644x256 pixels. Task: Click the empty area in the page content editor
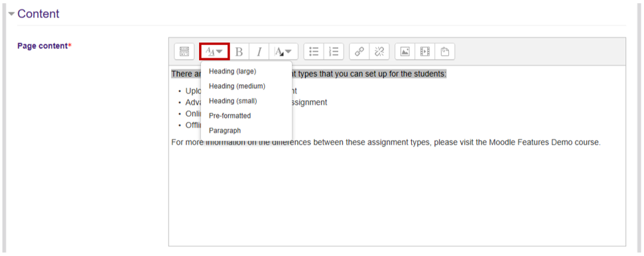397,197
